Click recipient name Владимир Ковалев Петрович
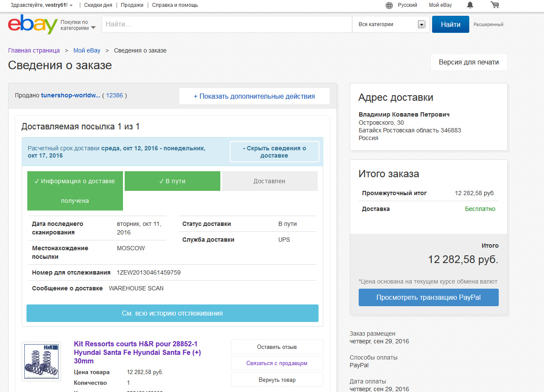Image resolution: width=544 pixels, height=392 pixels. coord(404,114)
